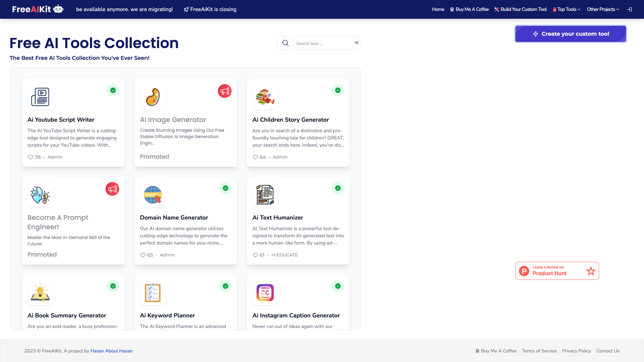
Task: Open the Ai Book Summary Generator icon
Action: tap(40, 293)
